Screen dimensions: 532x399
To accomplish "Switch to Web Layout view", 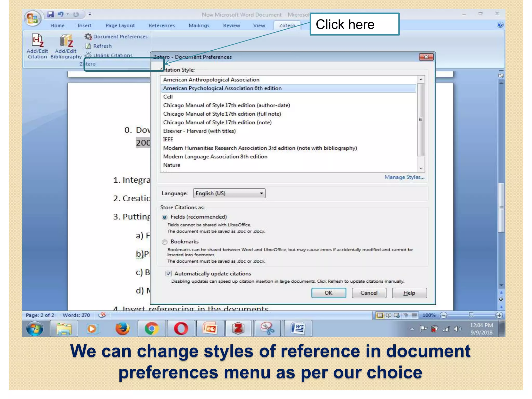I will pos(397,315).
